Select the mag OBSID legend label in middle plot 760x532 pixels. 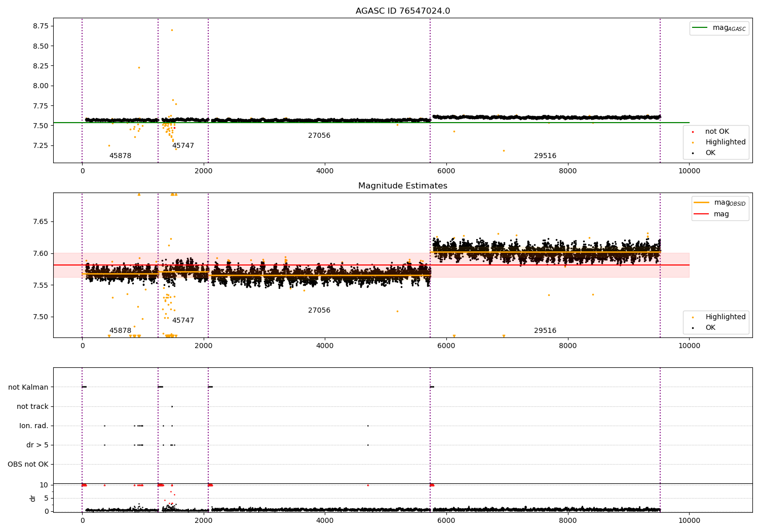coord(730,203)
